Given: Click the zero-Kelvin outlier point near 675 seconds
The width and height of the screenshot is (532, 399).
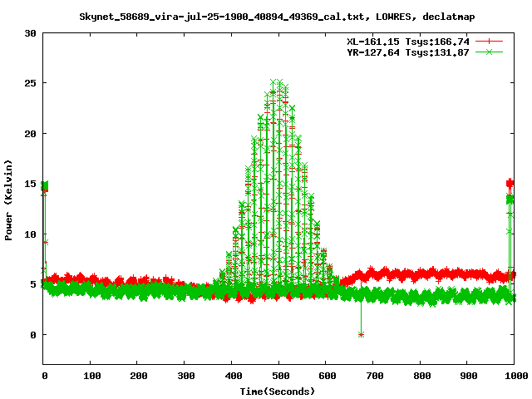Looking at the screenshot, I should tap(361, 334).
